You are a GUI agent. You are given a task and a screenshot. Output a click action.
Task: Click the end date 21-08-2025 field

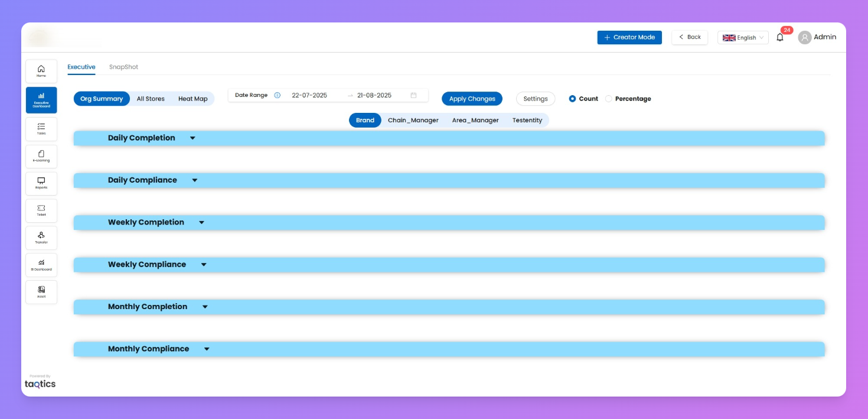(374, 95)
